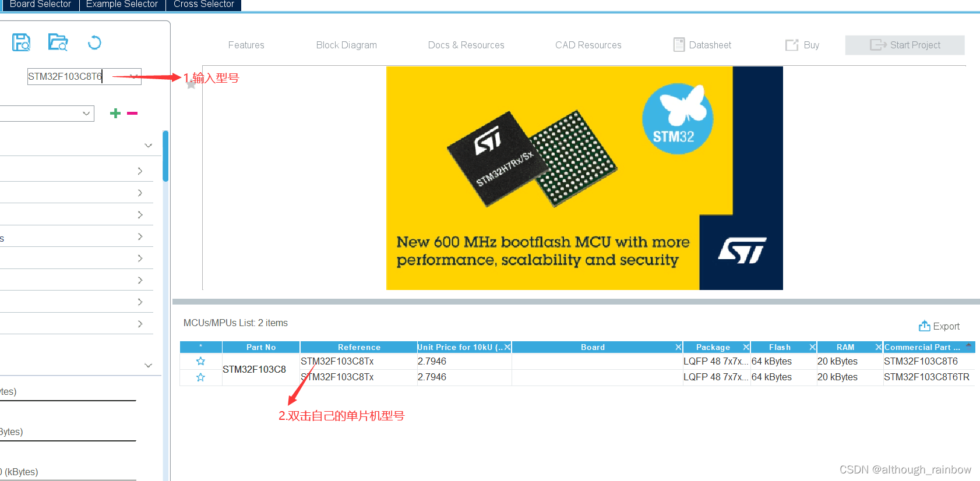Click the STM32 bootflash MCU banner image
The image size is (980, 481).
click(x=584, y=178)
